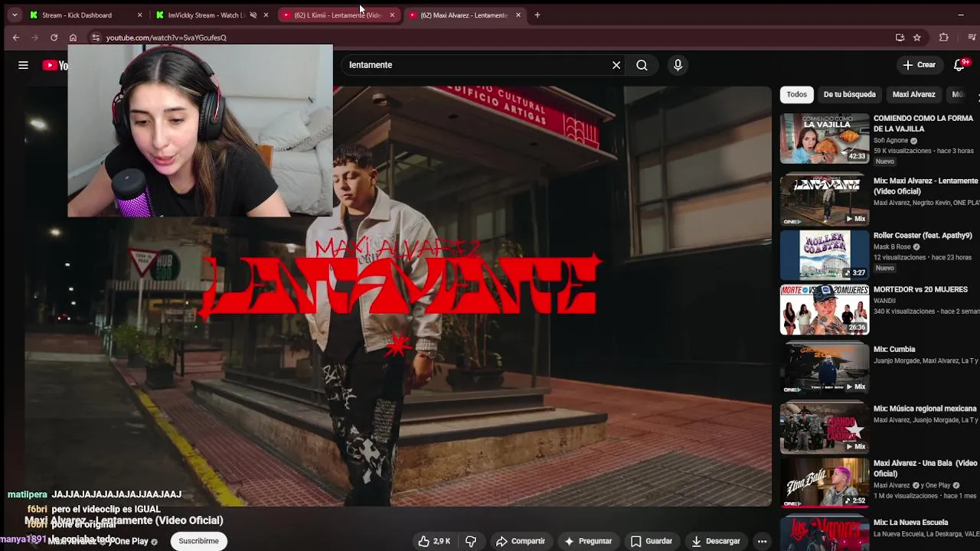Go back with the browser back arrow
The height and width of the screenshot is (551, 980).
[x=16, y=37]
